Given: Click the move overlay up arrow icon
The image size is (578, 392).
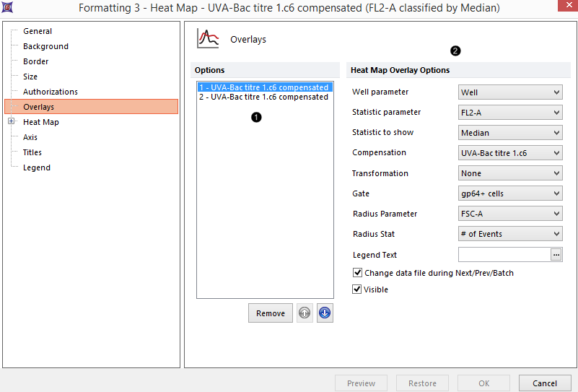Looking at the screenshot, I should click(305, 313).
